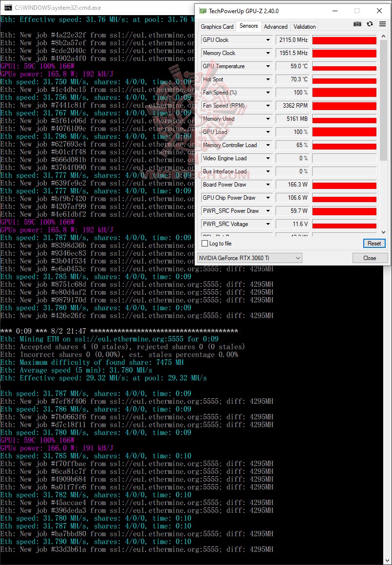Click the 70.3 °C Hot Spot value

coord(292,79)
